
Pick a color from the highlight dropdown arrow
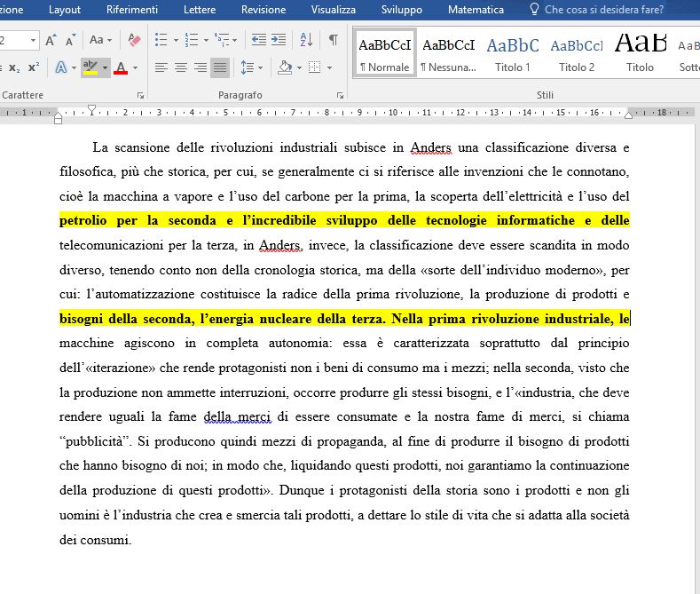click(105, 68)
